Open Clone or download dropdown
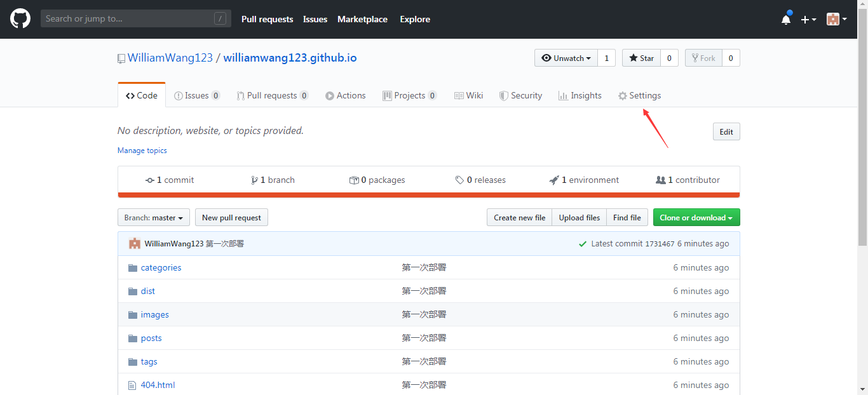 (x=696, y=218)
